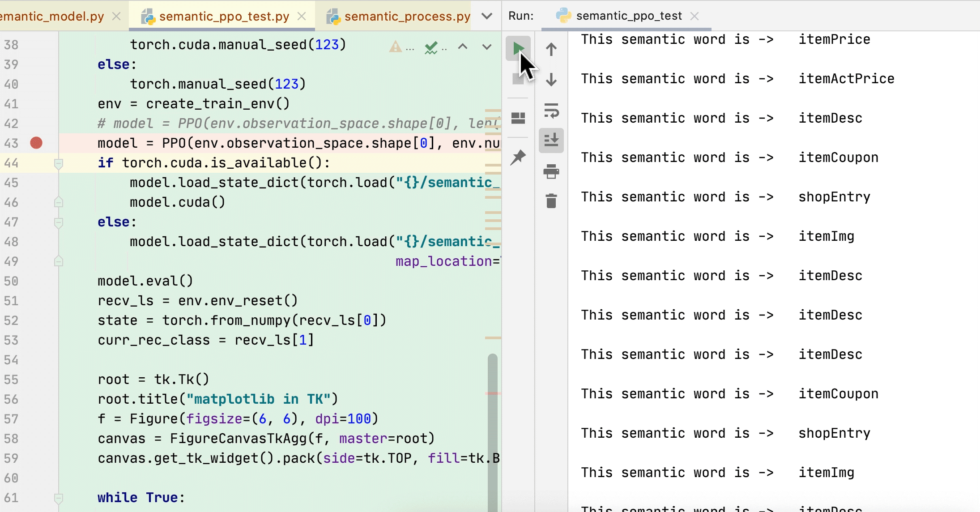The width and height of the screenshot is (980, 512).
Task: Click the canvas = FigureCanvasTkAgg line
Action: click(x=266, y=439)
